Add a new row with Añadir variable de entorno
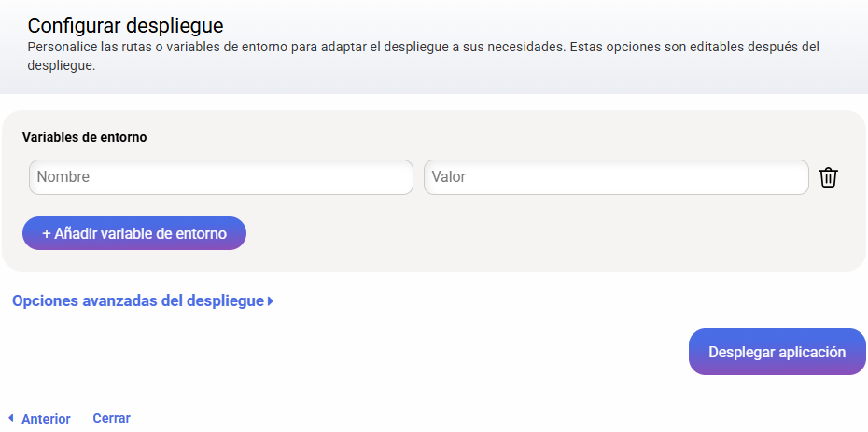Image resolution: width=868 pixels, height=432 pixels. coord(134,233)
